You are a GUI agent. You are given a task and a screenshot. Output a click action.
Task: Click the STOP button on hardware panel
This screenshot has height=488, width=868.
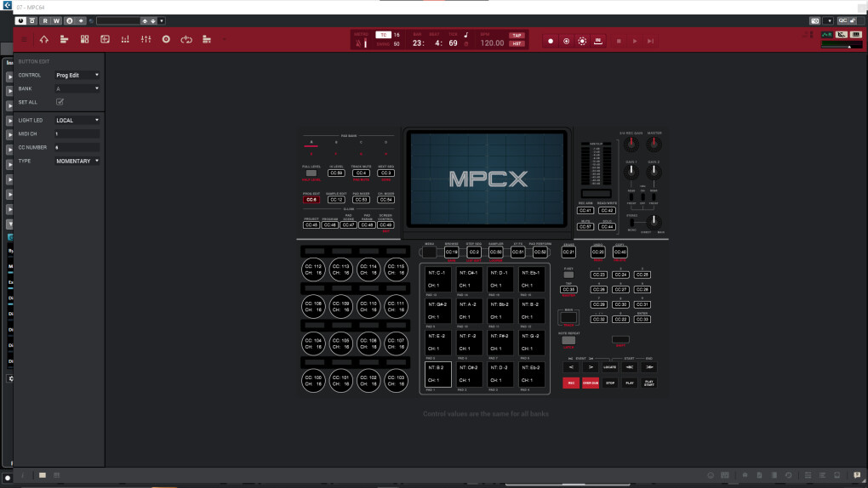[610, 383]
